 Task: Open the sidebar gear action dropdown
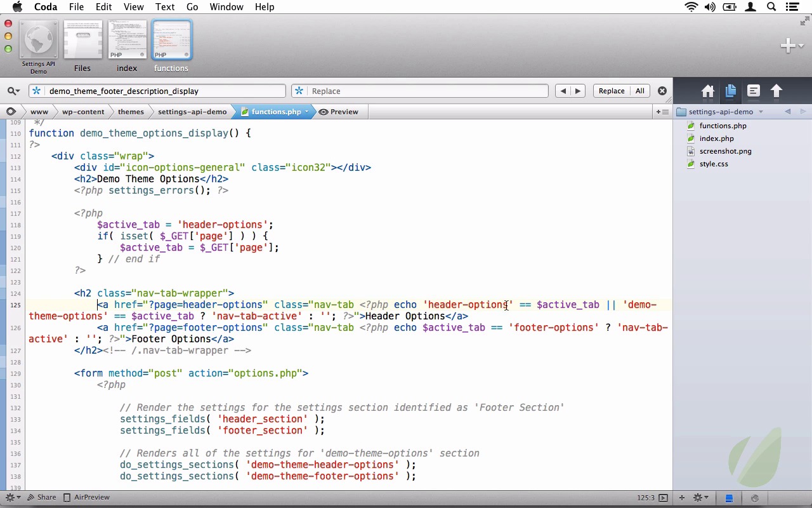pyautogui.click(x=700, y=498)
